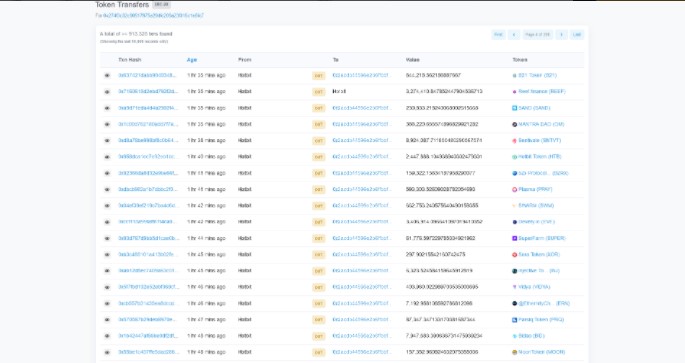Click the Txn Hash column header
Screen dimensions: 685x363
coord(130,60)
